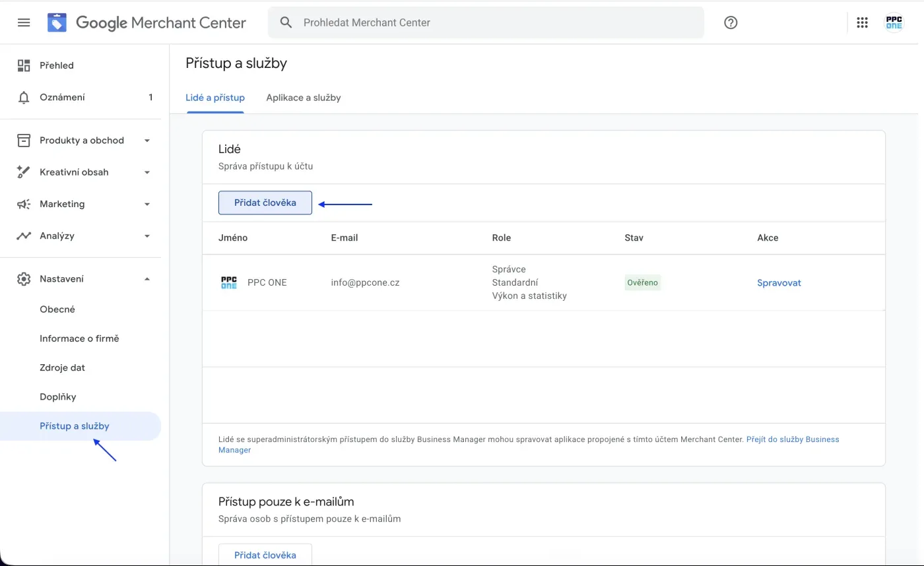Click the Ověřeno status badge
Image resolution: width=924 pixels, height=566 pixels.
[642, 282]
